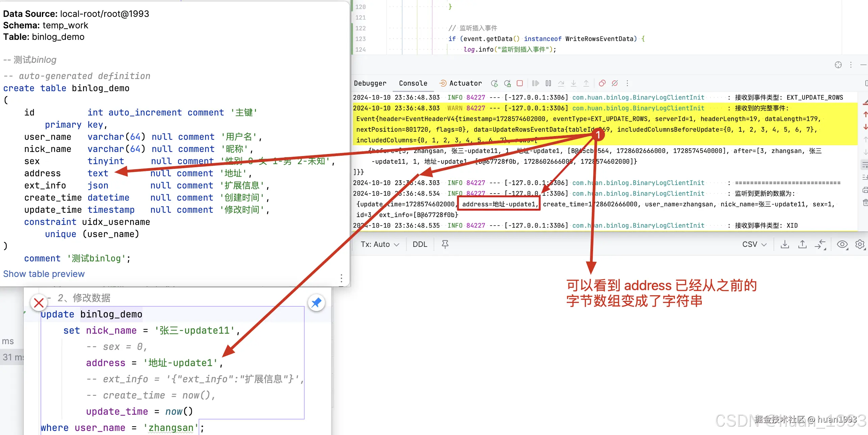Mute breakpoints in debugger toolbar
The height and width of the screenshot is (435, 868).
[x=615, y=83]
